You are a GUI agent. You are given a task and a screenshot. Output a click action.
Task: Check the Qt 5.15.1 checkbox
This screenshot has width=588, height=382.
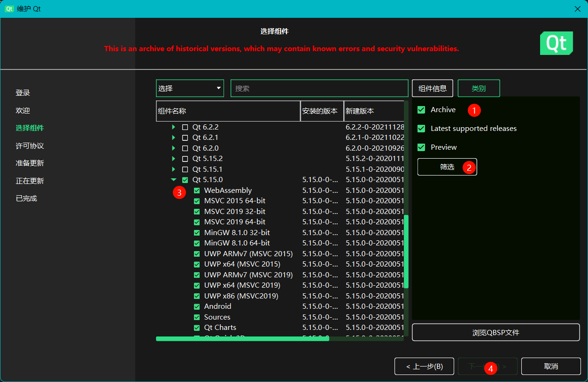pos(185,169)
